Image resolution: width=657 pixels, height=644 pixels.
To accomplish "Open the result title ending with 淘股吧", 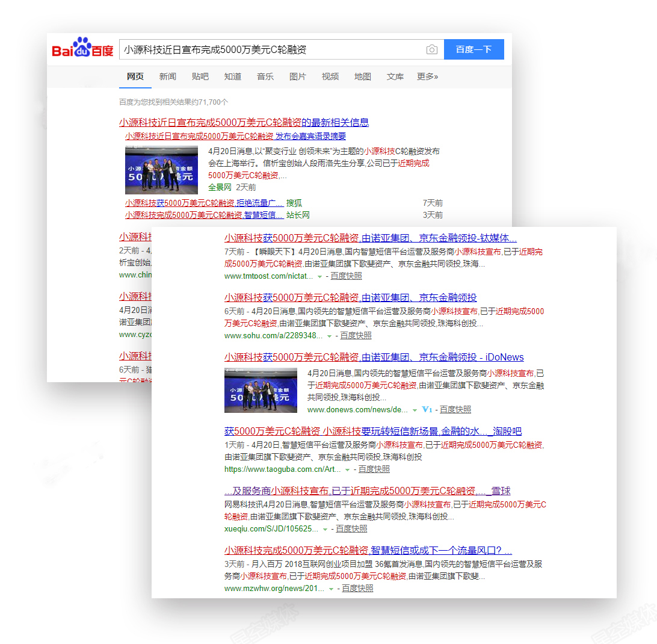I will [x=373, y=431].
